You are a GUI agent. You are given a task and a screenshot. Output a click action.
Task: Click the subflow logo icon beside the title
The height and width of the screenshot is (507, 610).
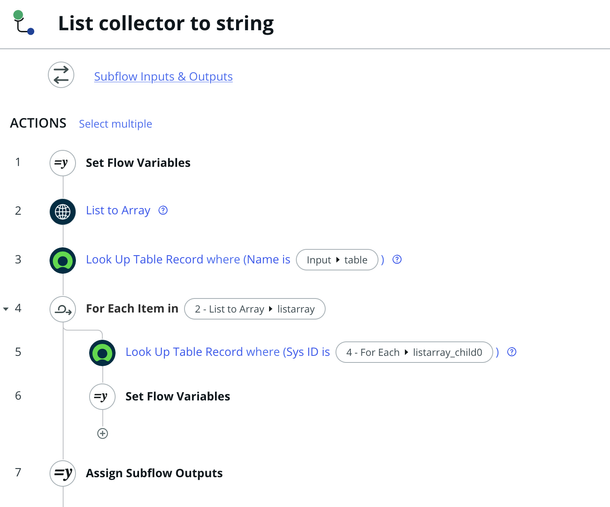[x=23, y=22]
